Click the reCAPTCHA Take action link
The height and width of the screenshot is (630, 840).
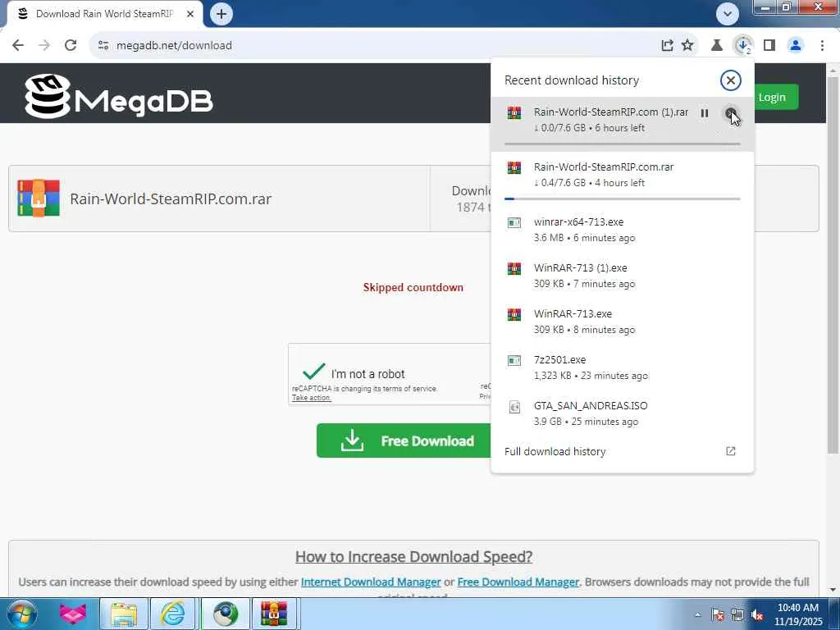pos(311,398)
